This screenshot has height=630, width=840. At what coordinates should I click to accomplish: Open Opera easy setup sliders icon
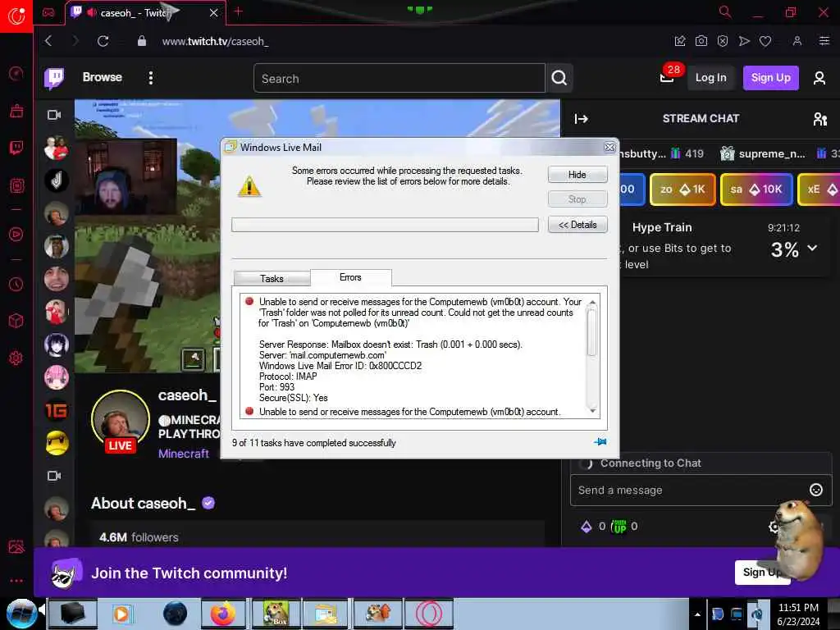click(x=824, y=41)
